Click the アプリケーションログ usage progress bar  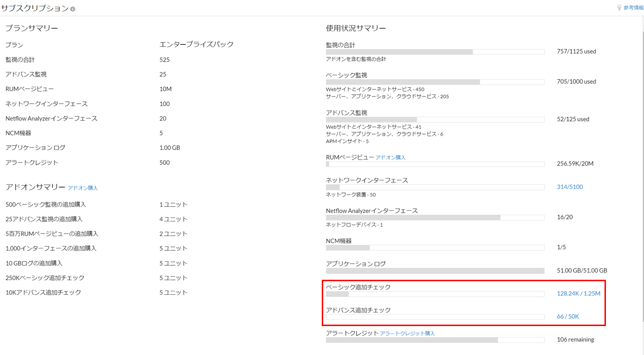[x=435, y=271]
